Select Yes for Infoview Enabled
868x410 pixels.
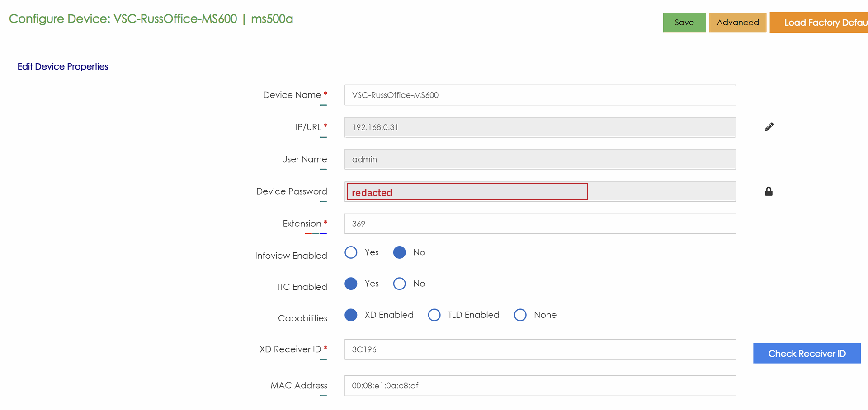[351, 252]
